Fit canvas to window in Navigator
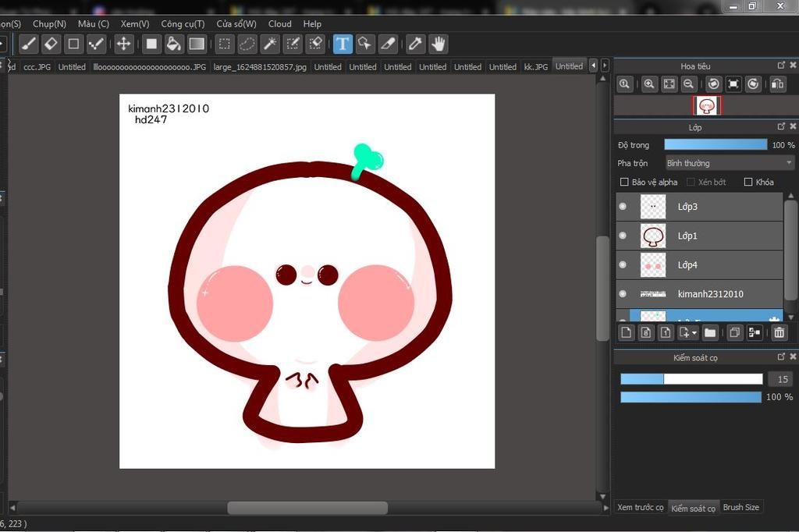Viewport: 799px width, 532px height. (669, 84)
